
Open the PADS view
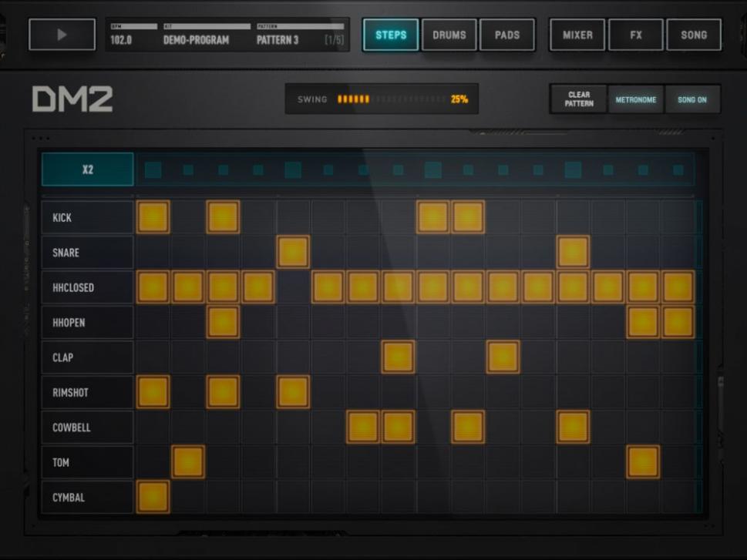(509, 34)
